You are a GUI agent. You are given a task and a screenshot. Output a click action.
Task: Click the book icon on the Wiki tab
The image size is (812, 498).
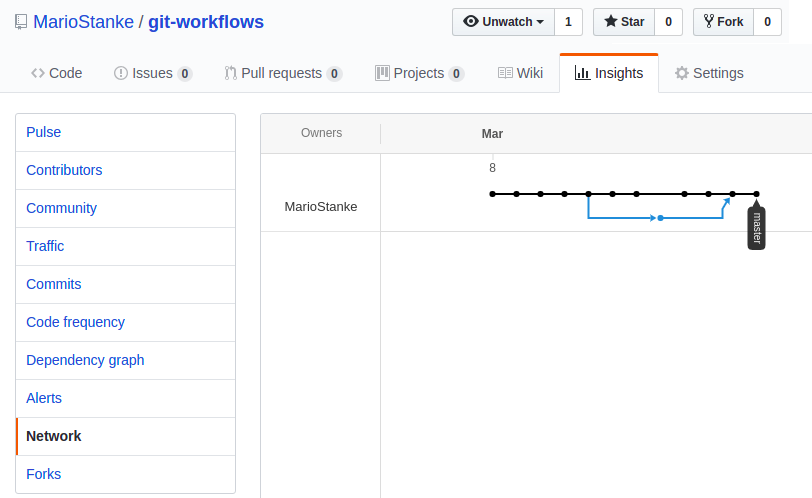[x=505, y=73]
